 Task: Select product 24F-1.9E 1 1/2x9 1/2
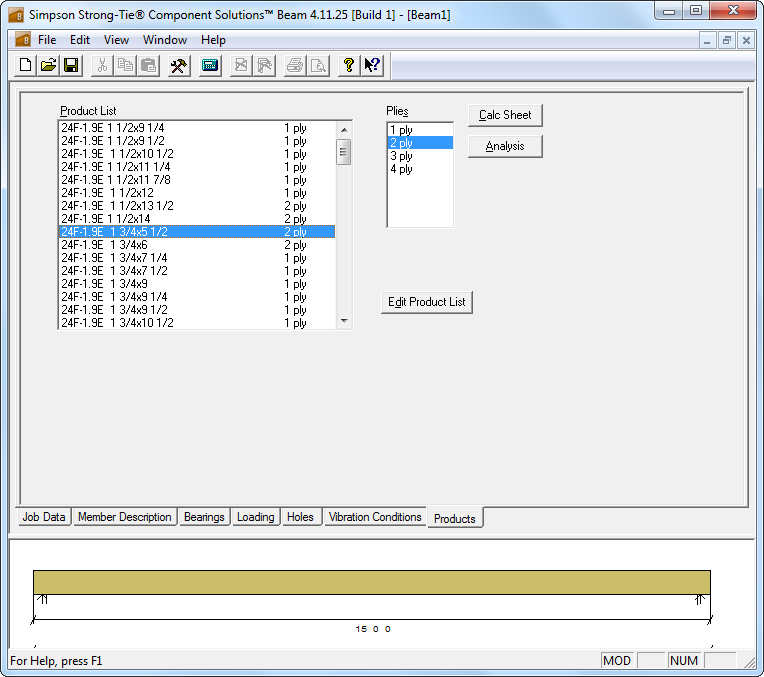(x=197, y=141)
